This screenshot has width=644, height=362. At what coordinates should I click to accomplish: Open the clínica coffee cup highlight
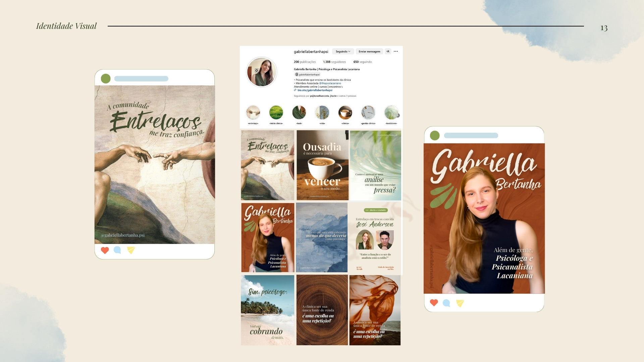(x=345, y=113)
